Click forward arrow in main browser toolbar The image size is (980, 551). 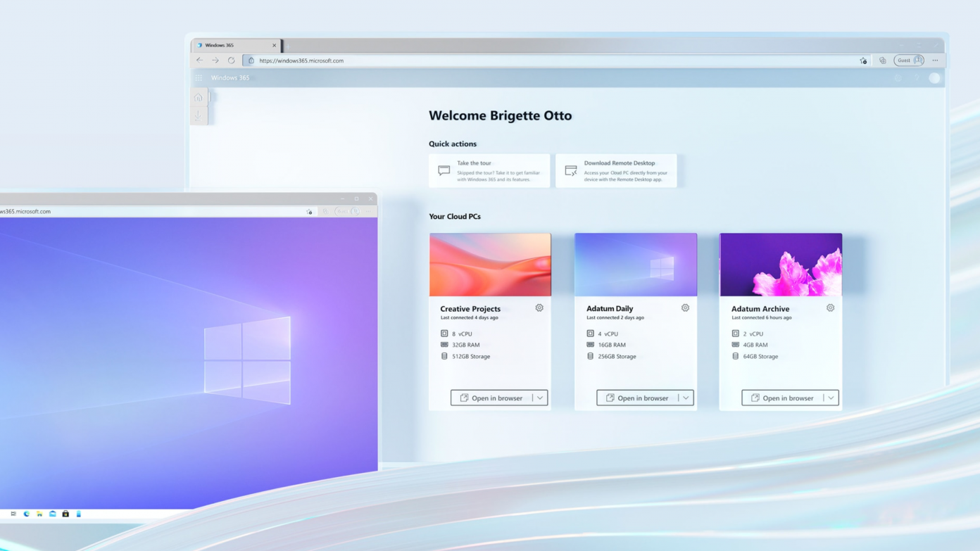[x=215, y=61]
